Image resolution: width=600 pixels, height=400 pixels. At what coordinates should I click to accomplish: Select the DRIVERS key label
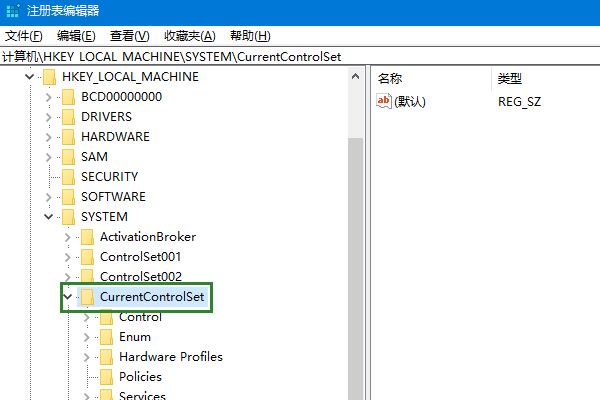pos(106,117)
